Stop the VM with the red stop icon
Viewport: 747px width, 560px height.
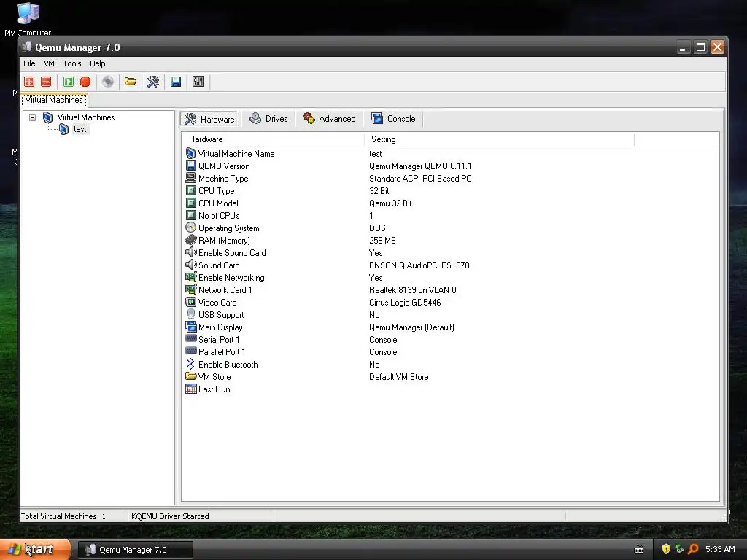(85, 82)
